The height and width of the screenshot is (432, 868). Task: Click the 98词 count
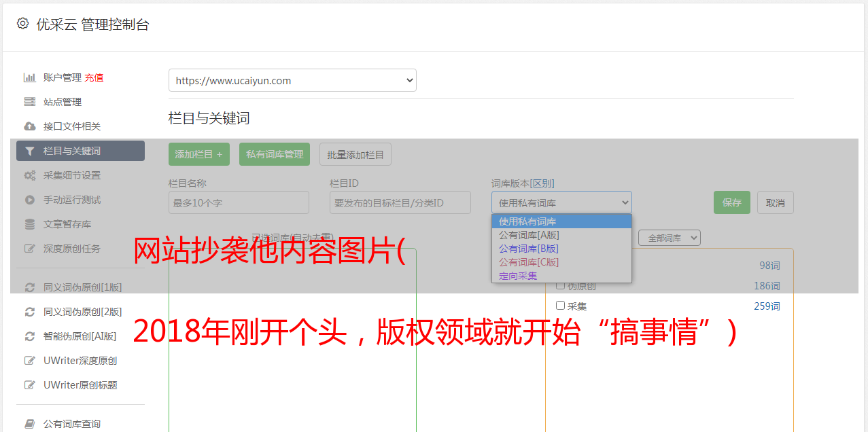[x=769, y=266]
